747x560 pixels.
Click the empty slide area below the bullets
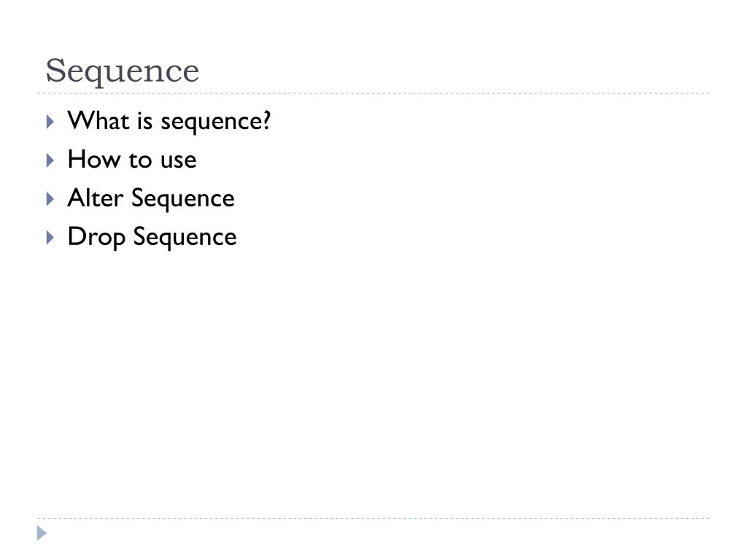tap(373, 381)
